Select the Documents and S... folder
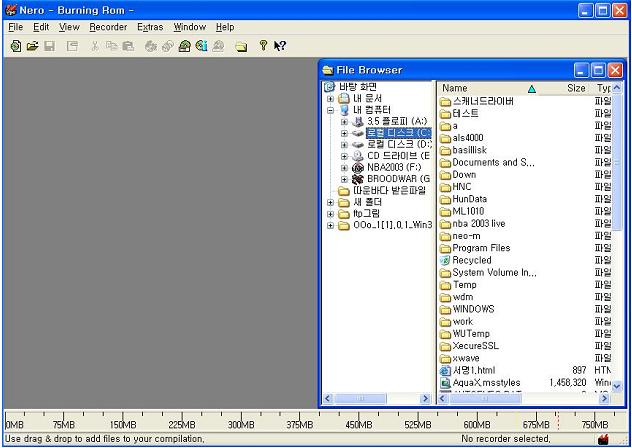This screenshot has width=632, height=448. [493, 163]
